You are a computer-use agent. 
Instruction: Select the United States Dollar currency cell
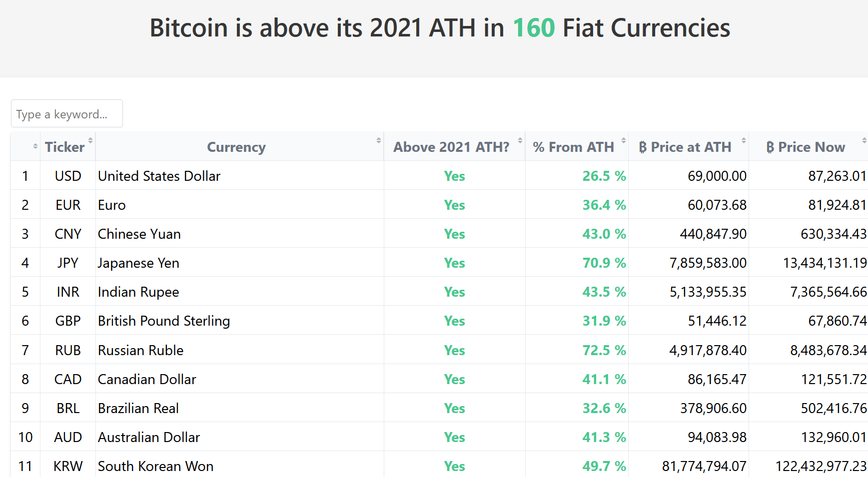159,176
